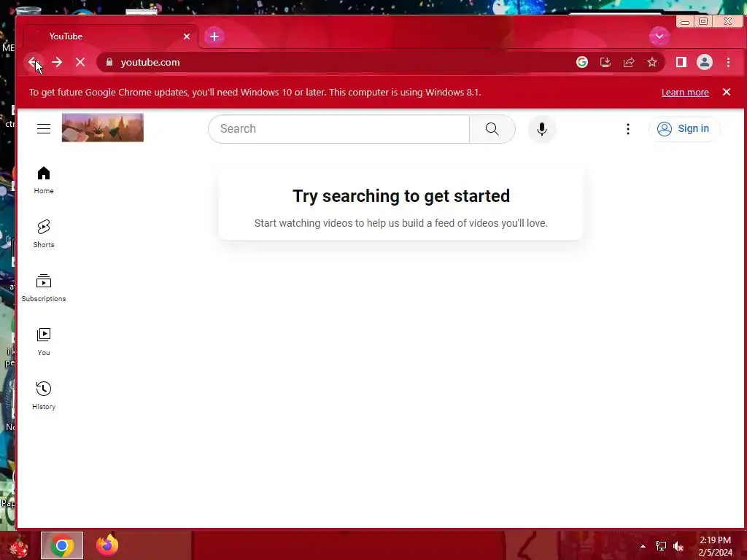This screenshot has height=560, width=747.
Task: Show hidden system tray icons
Action: click(643, 546)
